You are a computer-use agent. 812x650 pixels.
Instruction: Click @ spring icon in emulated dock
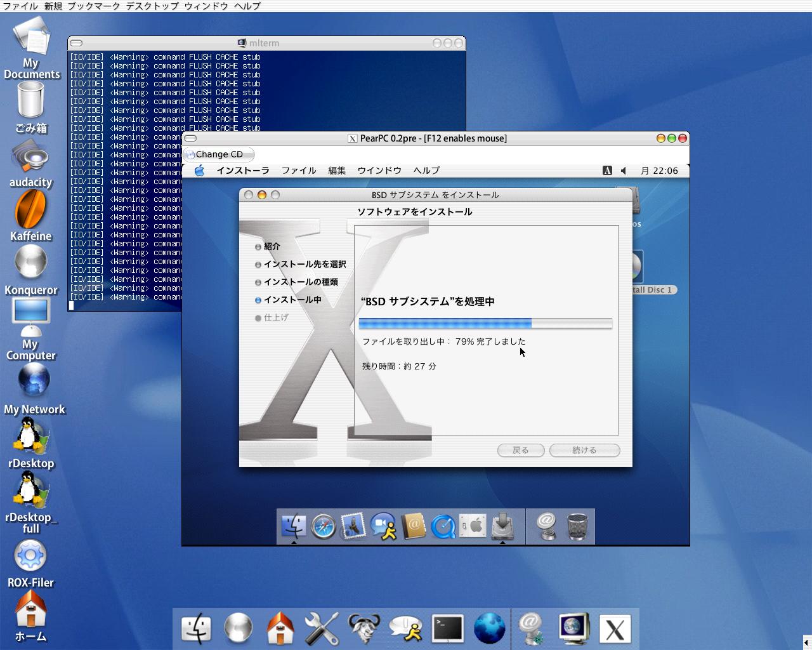tap(546, 526)
